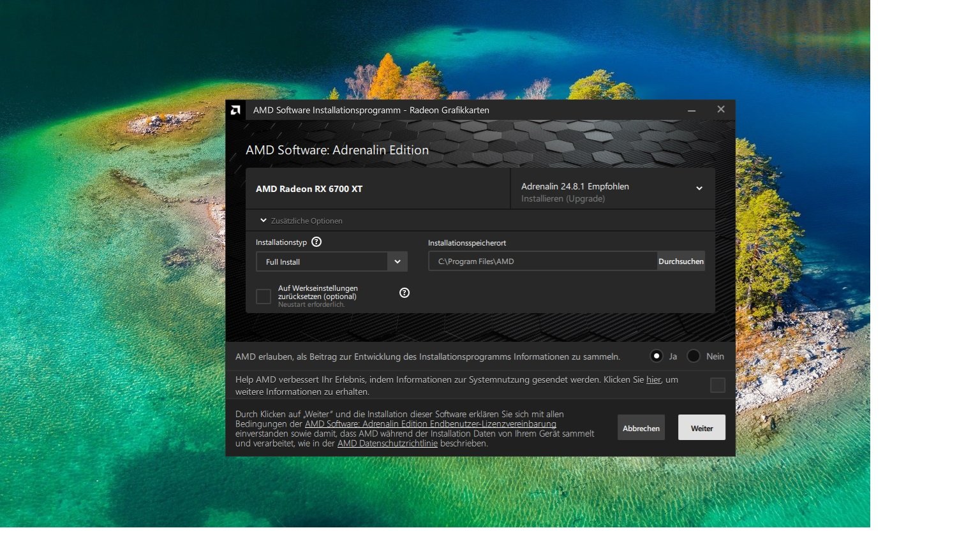980x551 pixels.
Task: Click Durchsuchen to browse install location
Action: (681, 261)
